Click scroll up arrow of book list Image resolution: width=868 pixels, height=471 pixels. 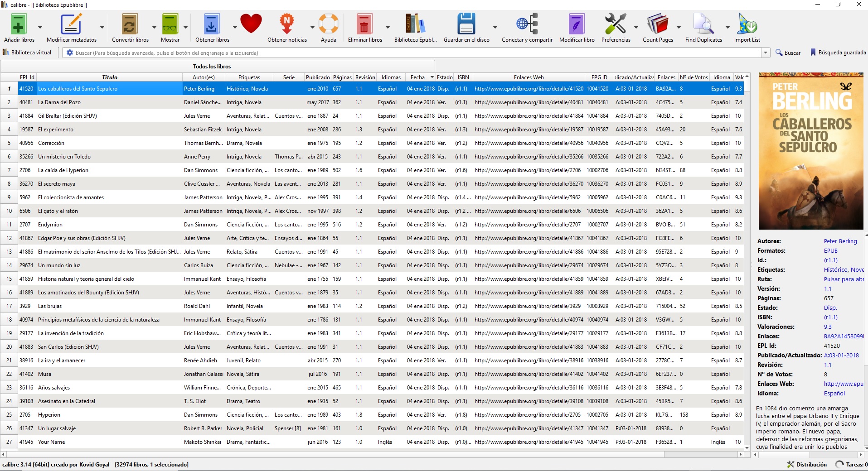747,76
